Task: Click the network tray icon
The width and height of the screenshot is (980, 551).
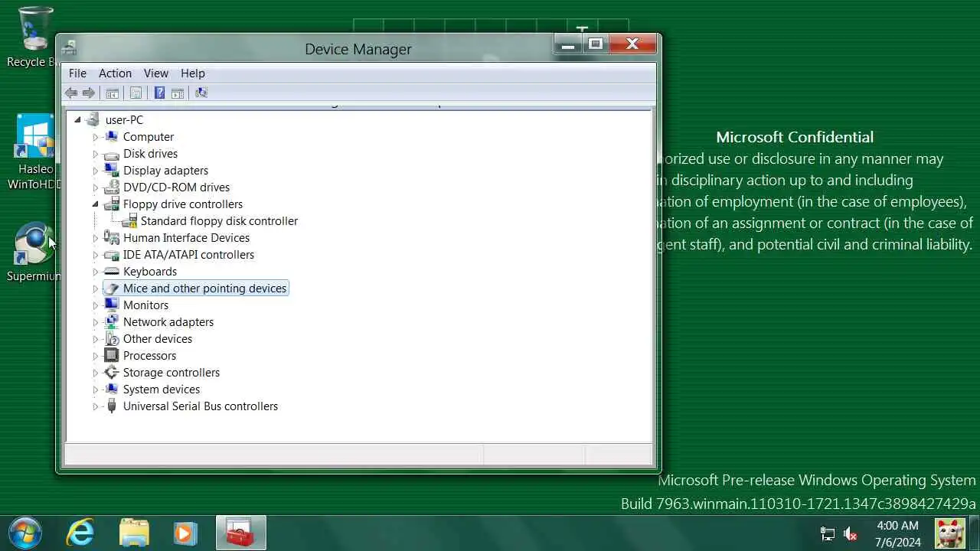Action: [828, 533]
